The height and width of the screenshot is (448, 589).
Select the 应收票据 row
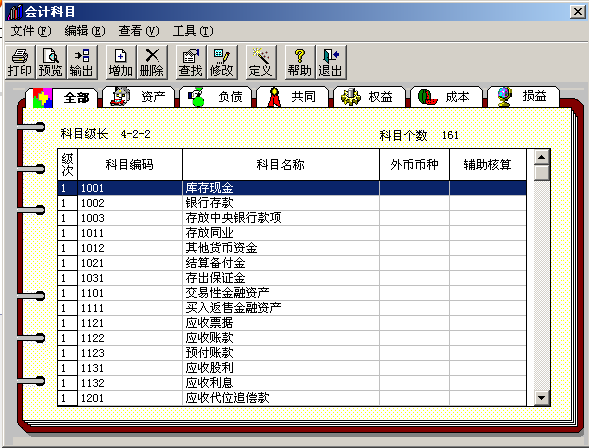click(x=292, y=323)
